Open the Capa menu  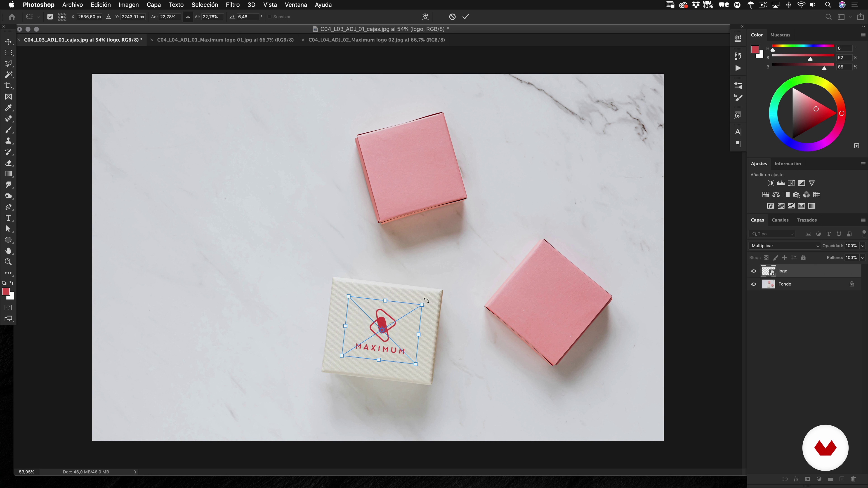pos(153,5)
